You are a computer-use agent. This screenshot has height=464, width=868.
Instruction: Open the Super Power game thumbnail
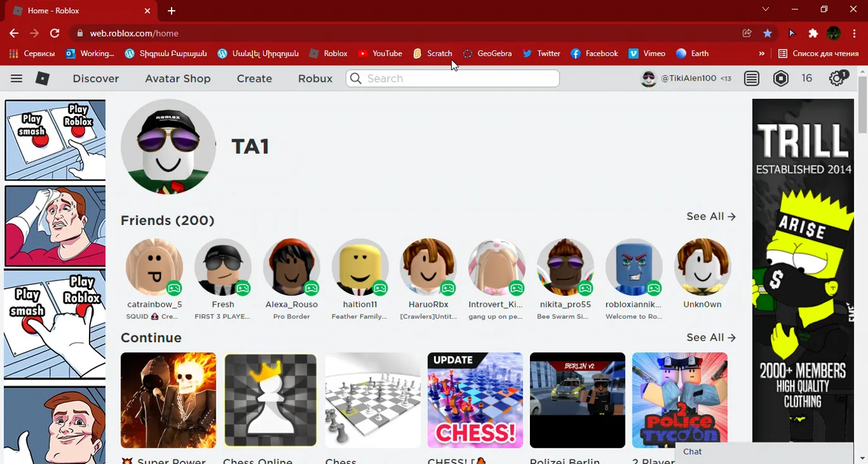(x=168, y=400)
